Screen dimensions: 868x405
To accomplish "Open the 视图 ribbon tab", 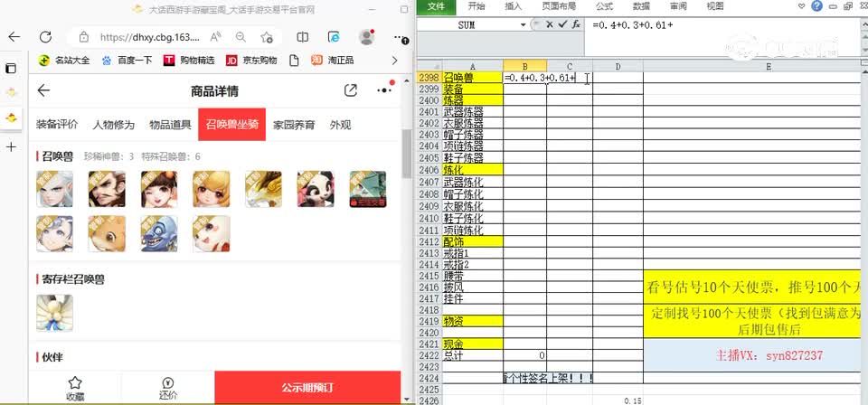I will pyautogui.click(x=714, y=6).
